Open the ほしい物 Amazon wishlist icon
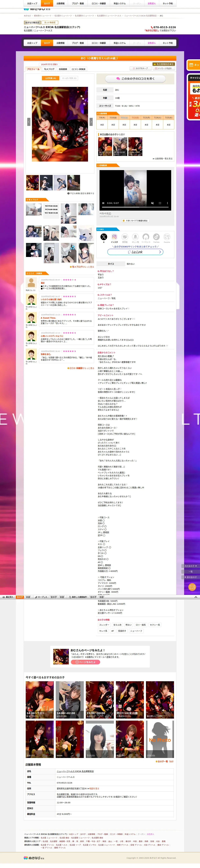The height and width of the screenshot is (868, 200). coord(135,237)
